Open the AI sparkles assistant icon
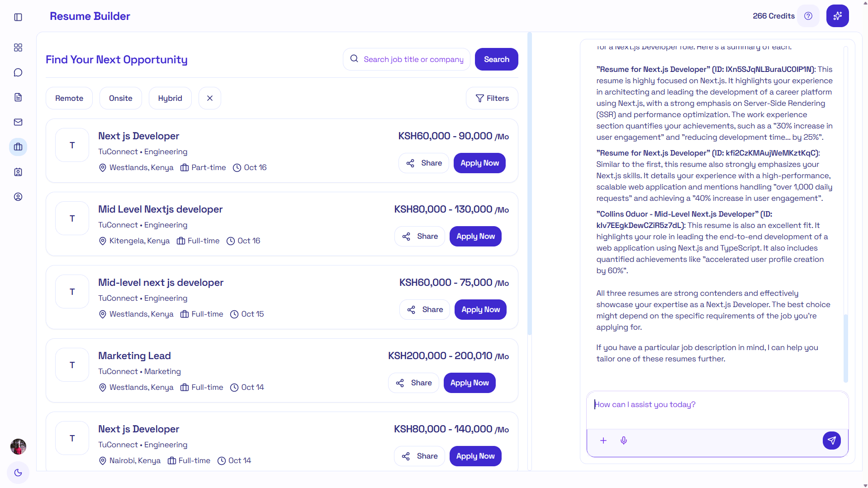868x488 pixels. tap(837, 16)
